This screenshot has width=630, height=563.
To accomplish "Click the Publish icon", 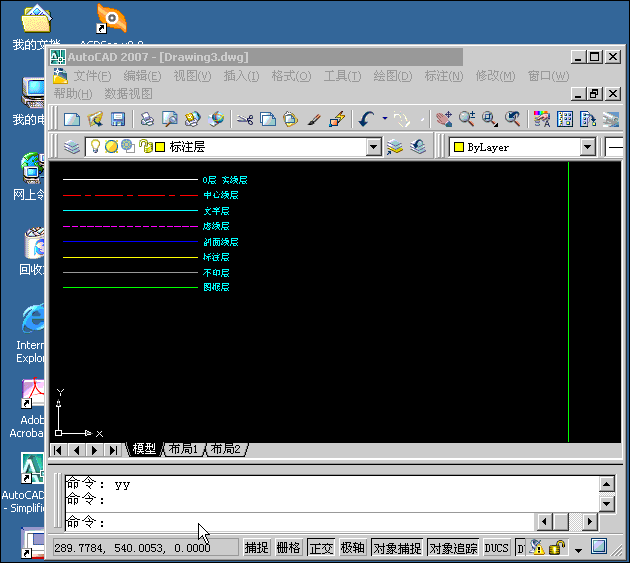I will point(192,119).
